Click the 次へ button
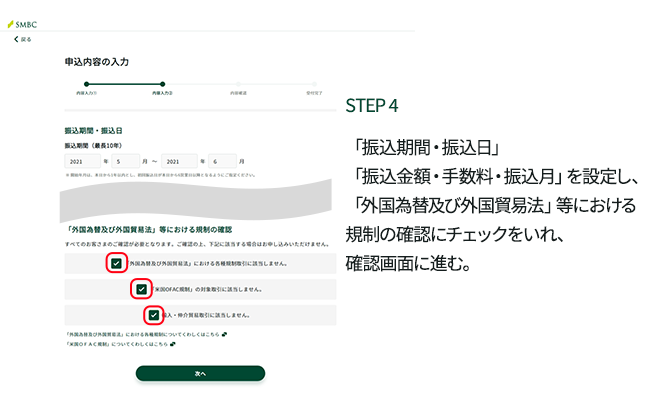 point(200,373)
